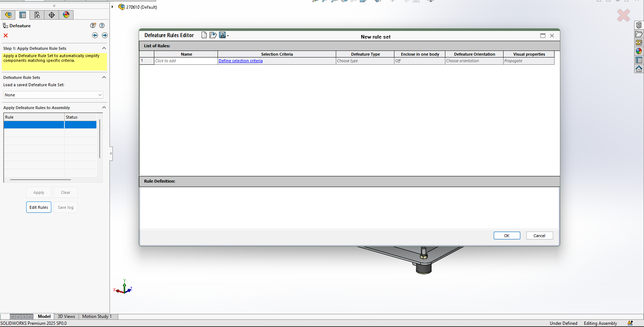Open View Palette in the task pane
Image resolution: width=644 pixels, height=327 pixels.
[639, 43]
